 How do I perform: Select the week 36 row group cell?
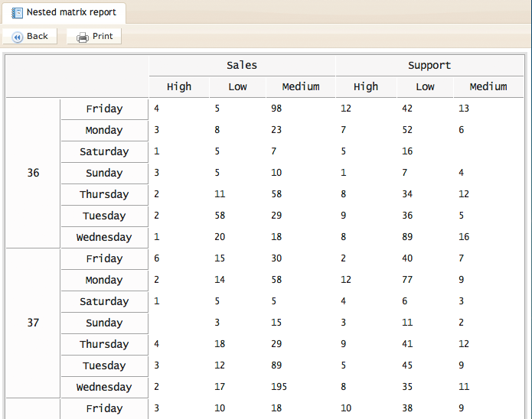(x=33, y=173)
